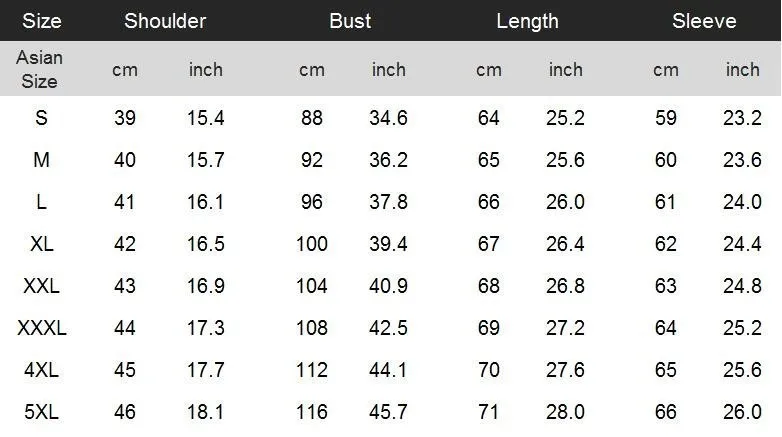782x437 pixels.
Task: Click the S size row label
Action: 41,118
